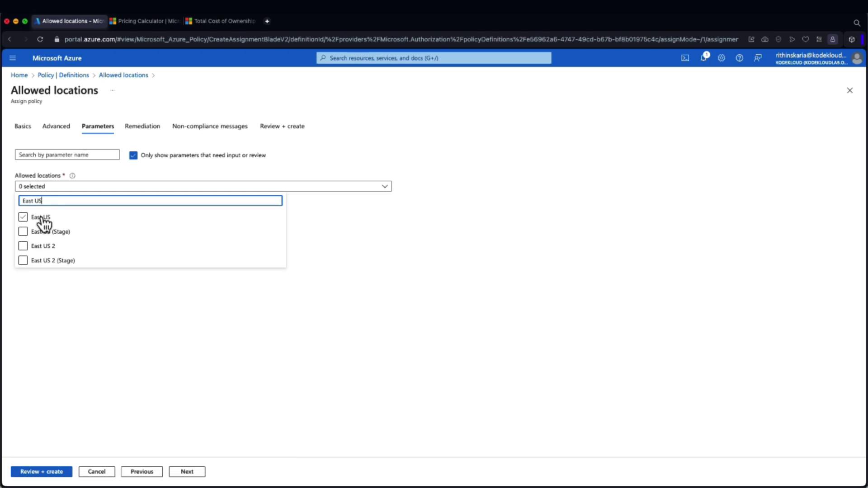Click the feedback icon in header

click(x=758, y=58)
